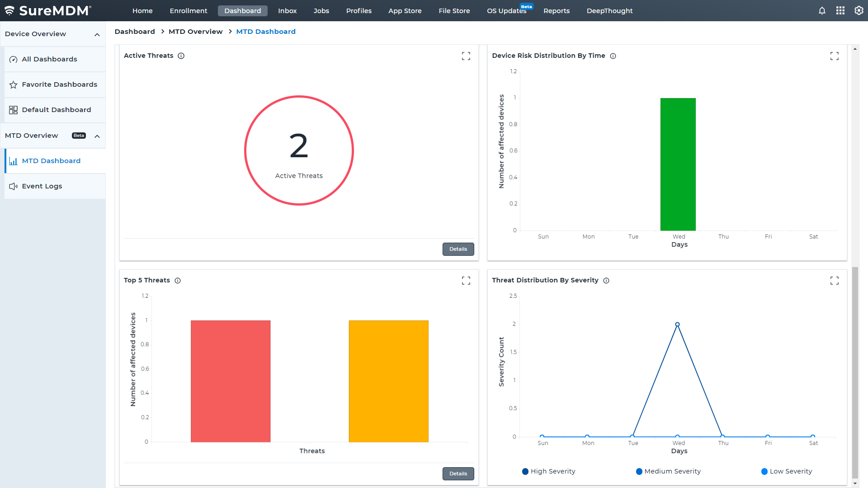This screenshot has width=868, height=488.
Task: Click MTD Dashboard in the breadcrumb
Action: point(266,32)
